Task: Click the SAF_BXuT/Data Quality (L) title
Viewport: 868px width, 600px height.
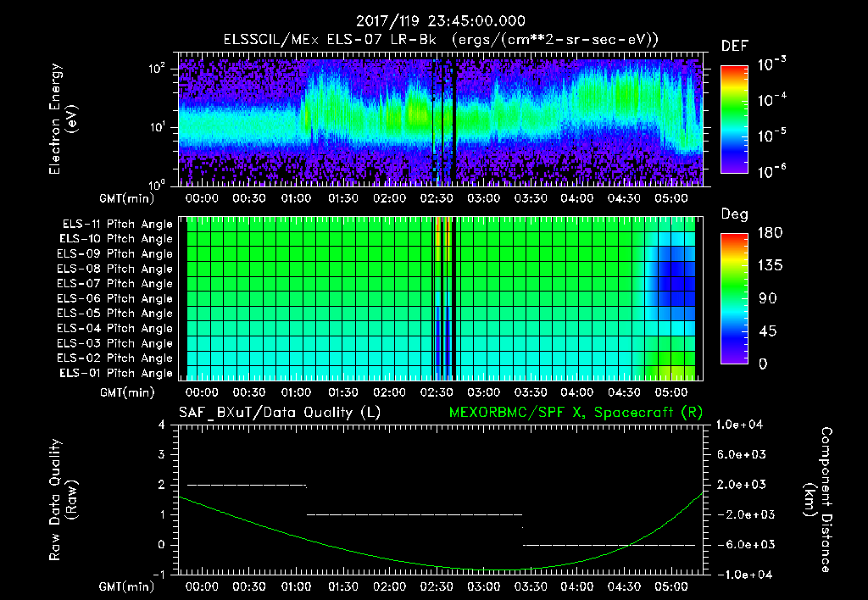Action: [x=279, y=413]
